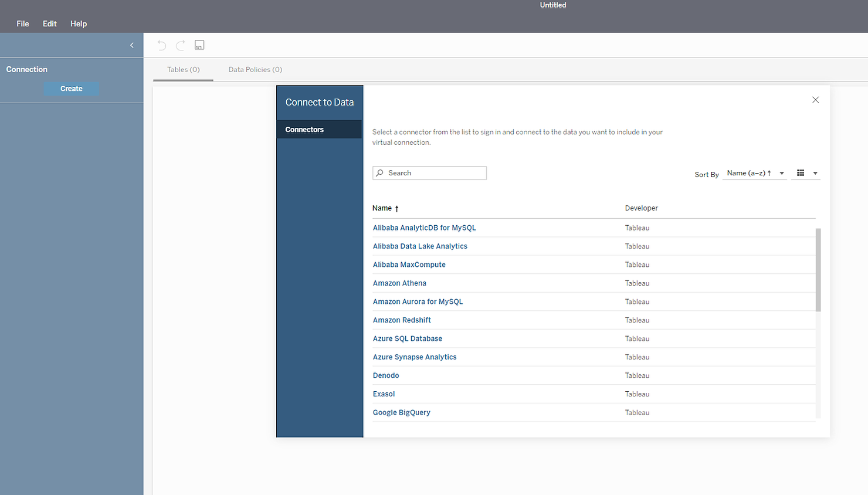Choose Denodo connector

point(386,375)
